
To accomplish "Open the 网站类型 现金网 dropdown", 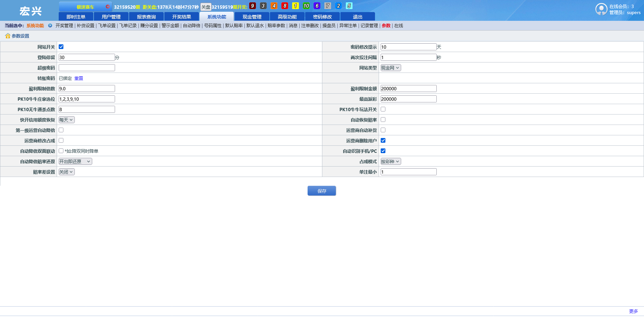I will coord(391,68).
